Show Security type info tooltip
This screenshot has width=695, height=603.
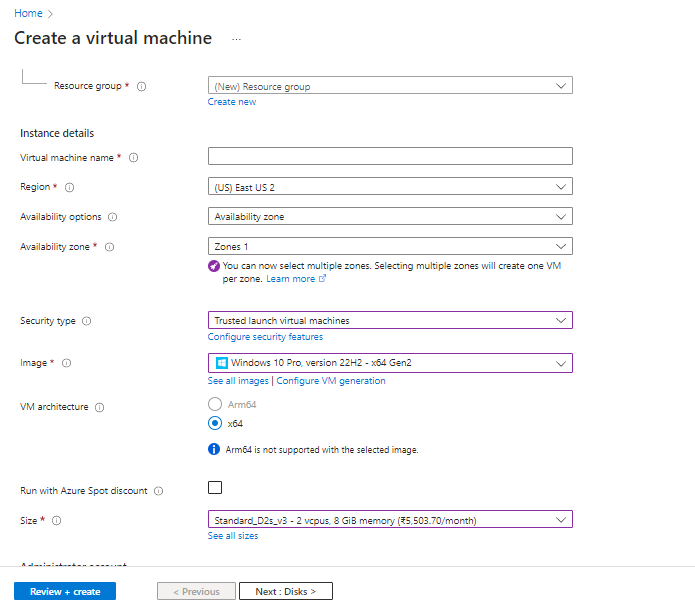point(87,321)
